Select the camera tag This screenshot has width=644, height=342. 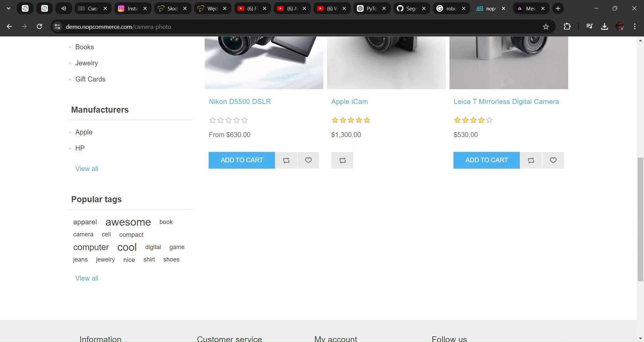click(83, 234)
